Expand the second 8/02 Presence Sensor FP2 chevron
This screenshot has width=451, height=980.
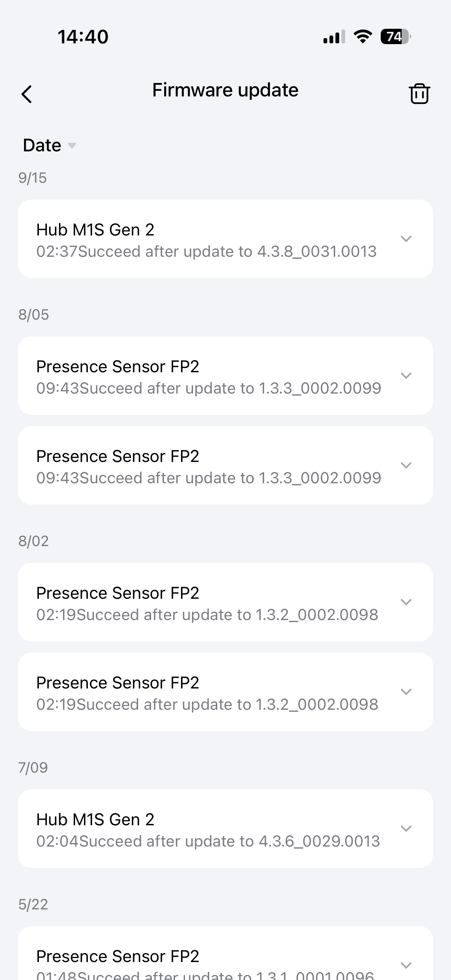(x=406, y=691)
